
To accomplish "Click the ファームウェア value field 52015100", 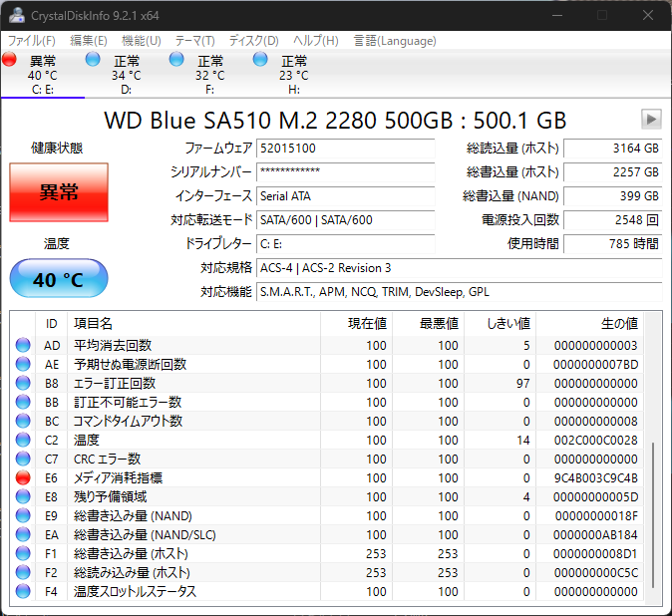I will tap(345, 149).
